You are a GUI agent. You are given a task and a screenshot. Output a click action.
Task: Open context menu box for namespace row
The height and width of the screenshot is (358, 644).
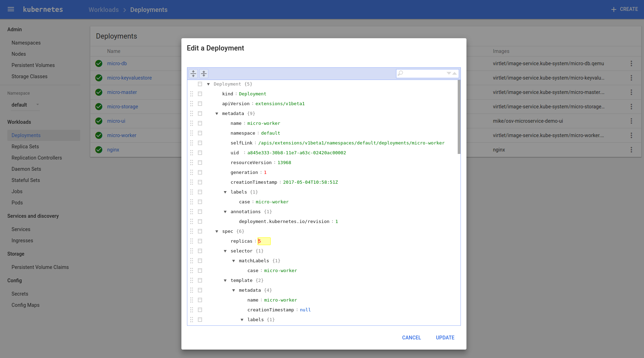pos(200,133)
